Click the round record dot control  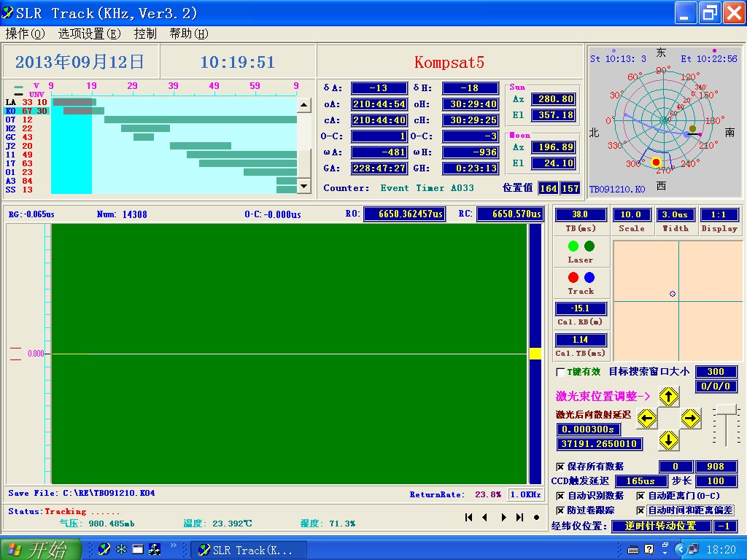(x=536, y=517)
